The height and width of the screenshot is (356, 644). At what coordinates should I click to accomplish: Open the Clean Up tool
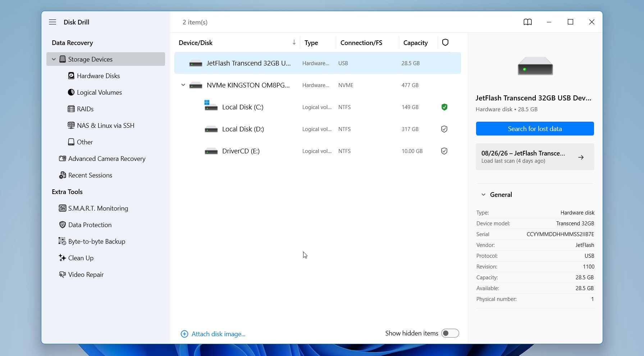pos(81,258)
